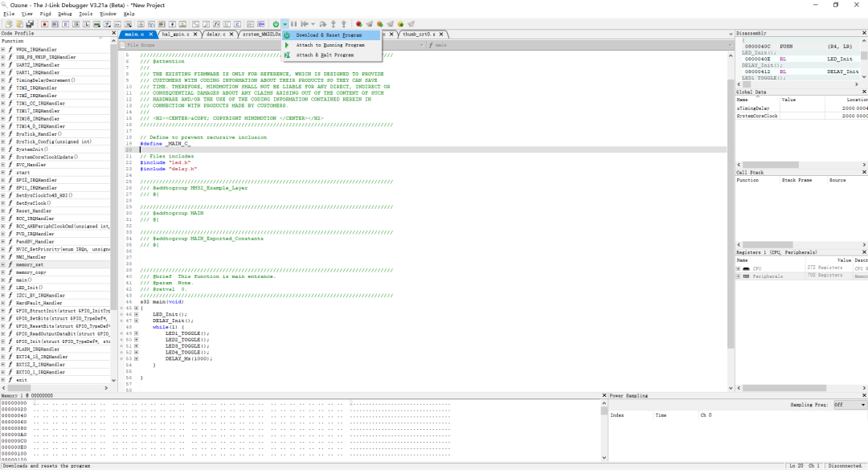The image size is (868, 470).
Task: Open the Debug menu
Action: click(65, 14)
